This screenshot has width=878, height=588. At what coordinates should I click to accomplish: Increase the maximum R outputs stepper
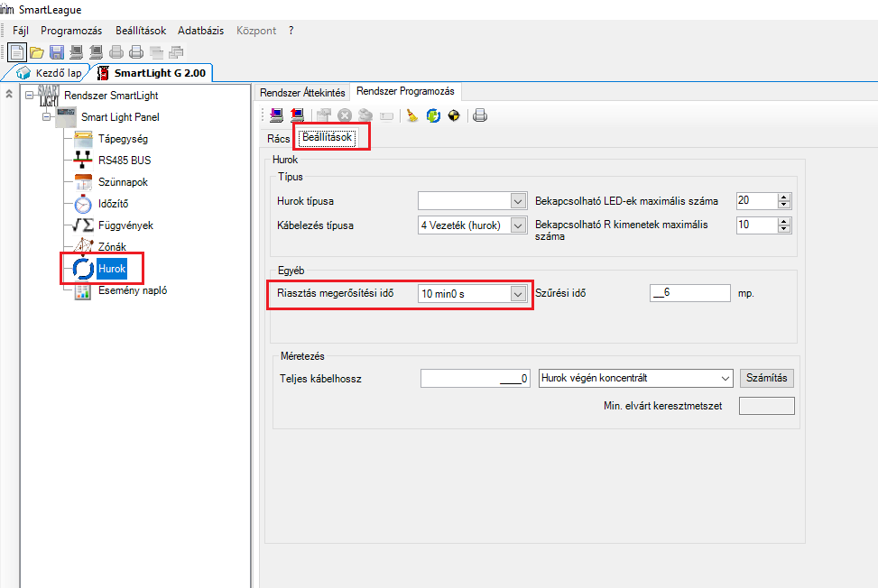[784, 222]
